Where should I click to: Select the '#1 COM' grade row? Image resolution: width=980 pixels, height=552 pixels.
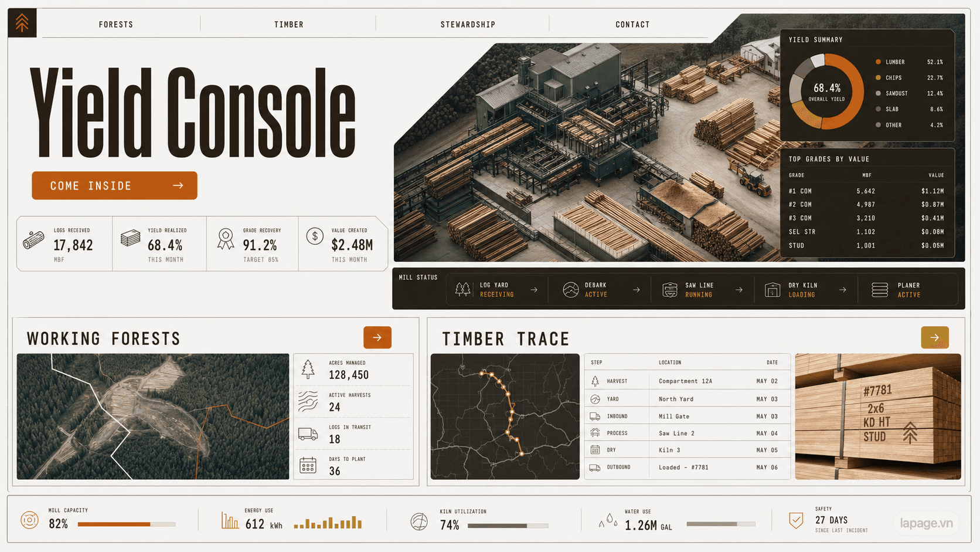[866, 191]
